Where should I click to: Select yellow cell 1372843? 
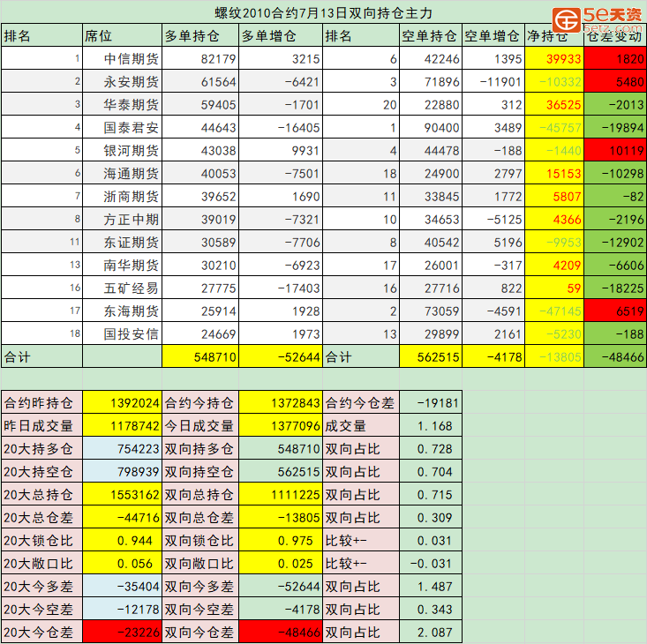(x=281, y=402)
